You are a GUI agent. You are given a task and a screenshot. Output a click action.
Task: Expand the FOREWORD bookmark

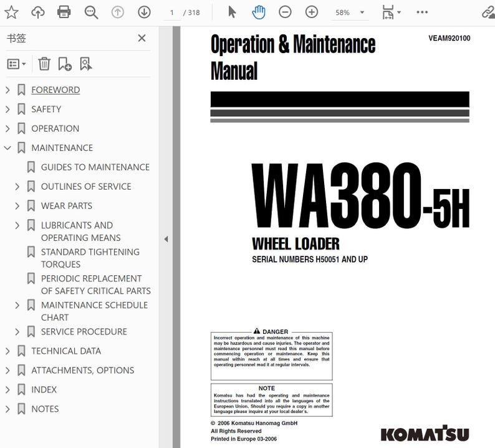point(7,90)
